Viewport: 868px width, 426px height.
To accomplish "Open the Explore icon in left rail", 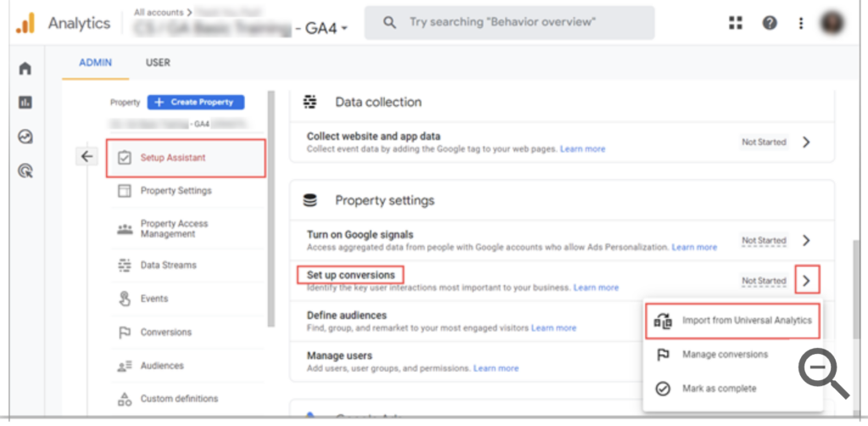I will 25,137.
